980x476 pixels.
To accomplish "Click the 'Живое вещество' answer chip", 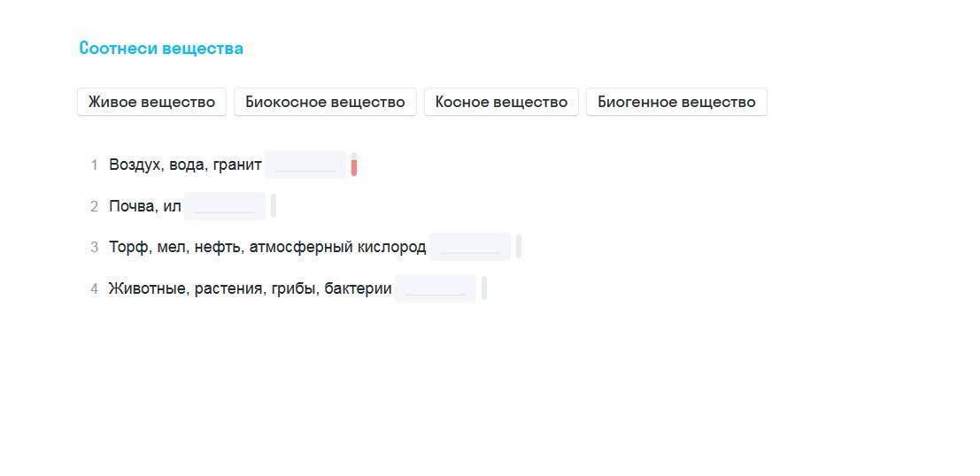I will (x=151, y=102).
